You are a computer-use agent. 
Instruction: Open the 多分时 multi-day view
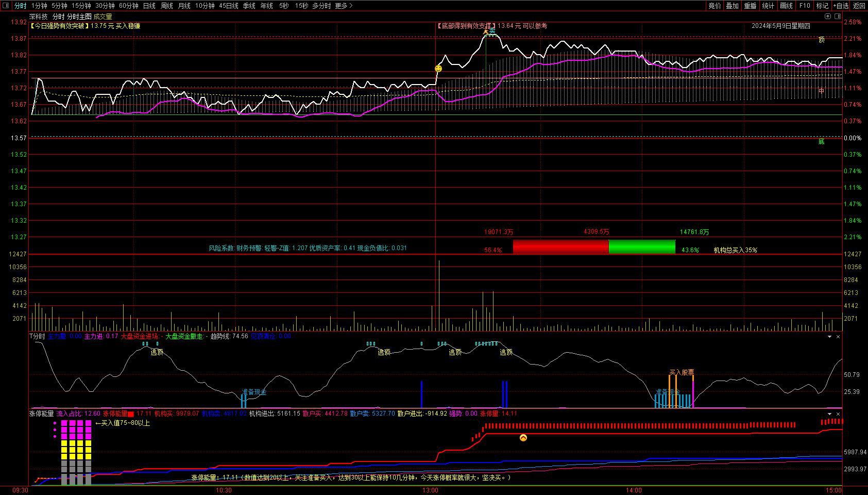[x=322, y=6]
